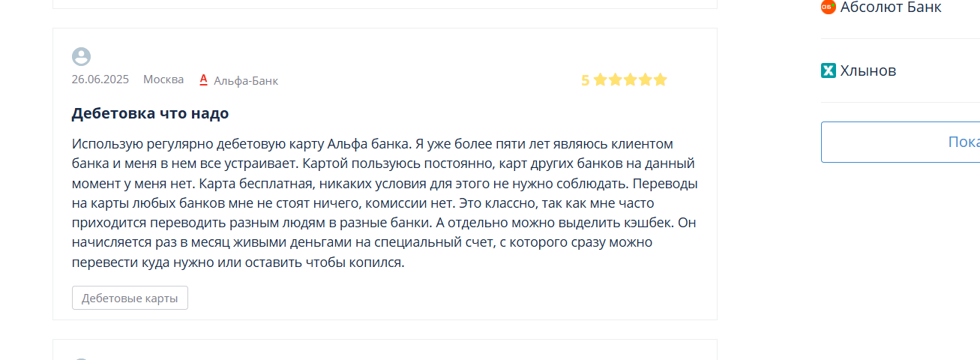Click the fourth star in the rating
Image resolution: width=980 pixels, height=360 pixels.
[645, 79]
